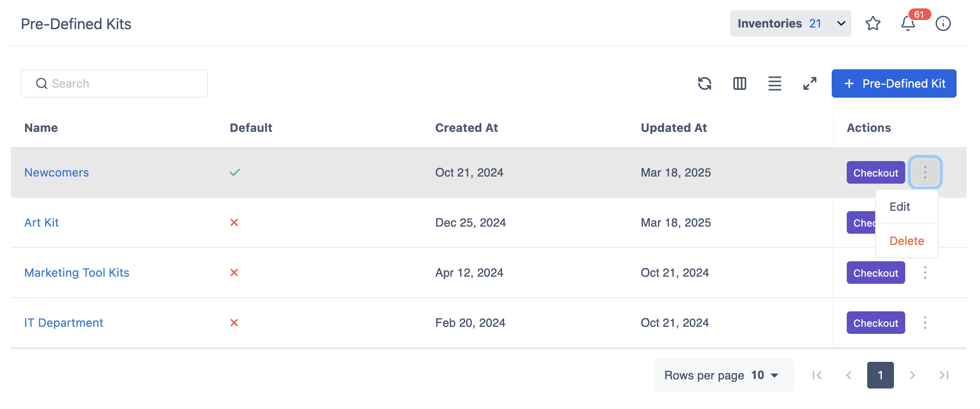Click the add Pre-Defined Kit button
The width and height of the screenshot is (980, 409).
coord(894,83)
